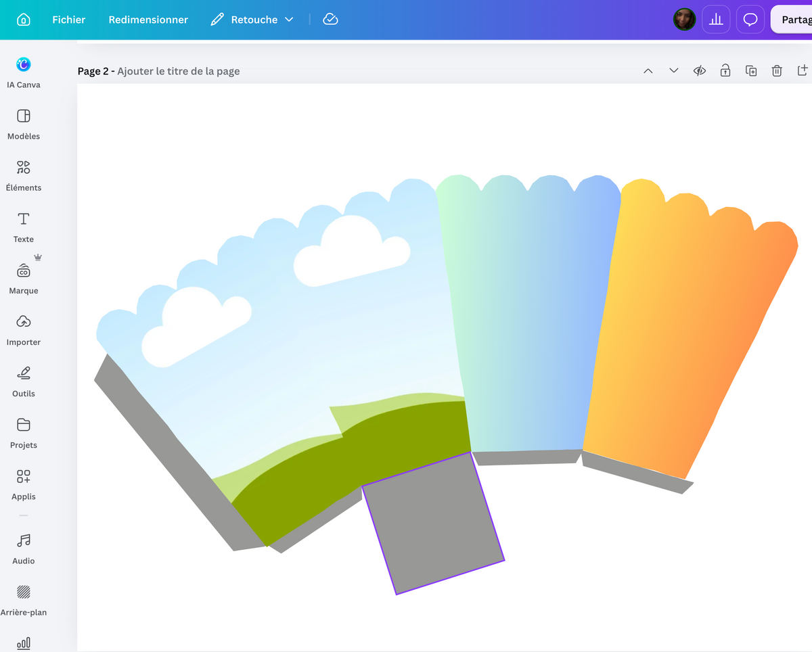This screenshot has height=652, width=812.
Task: Move page down with chevron arrow
Action: [x=674, y=71]
